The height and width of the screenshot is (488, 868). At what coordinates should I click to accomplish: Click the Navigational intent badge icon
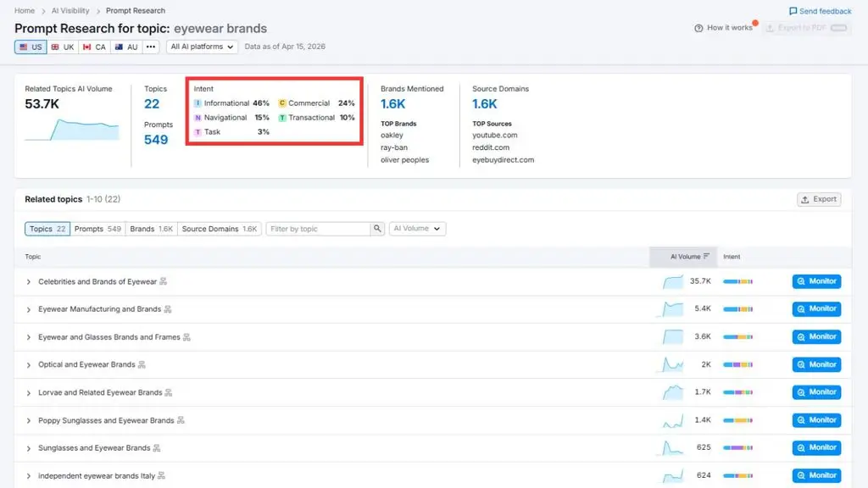pyautogui.click(x=198, y=118)
